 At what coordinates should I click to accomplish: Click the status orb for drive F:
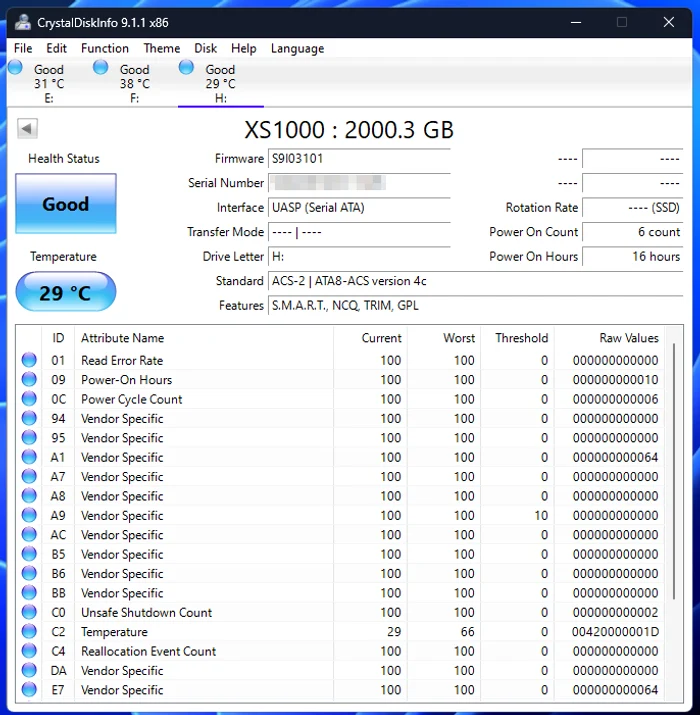(x=100, y=67)
